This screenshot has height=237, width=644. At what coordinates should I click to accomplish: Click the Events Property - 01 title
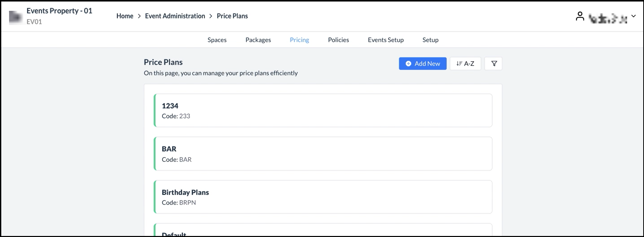tap(59, 11)
